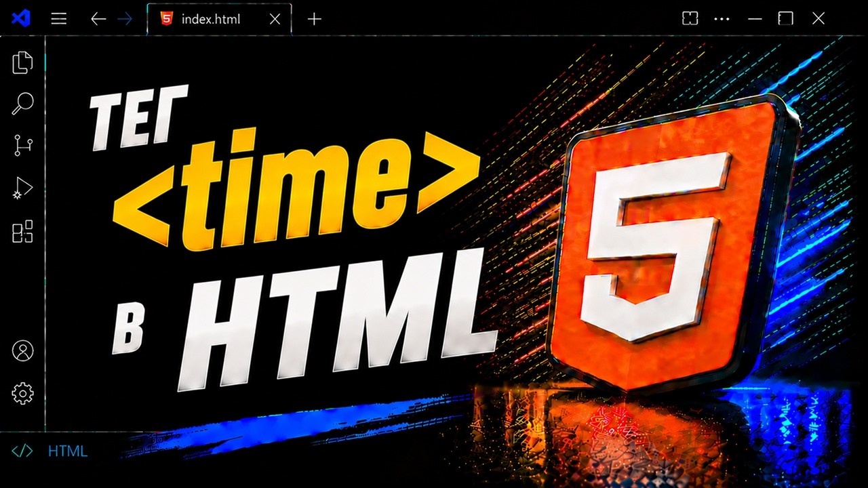Add a new tab with plus button

(x=314, y=19)
